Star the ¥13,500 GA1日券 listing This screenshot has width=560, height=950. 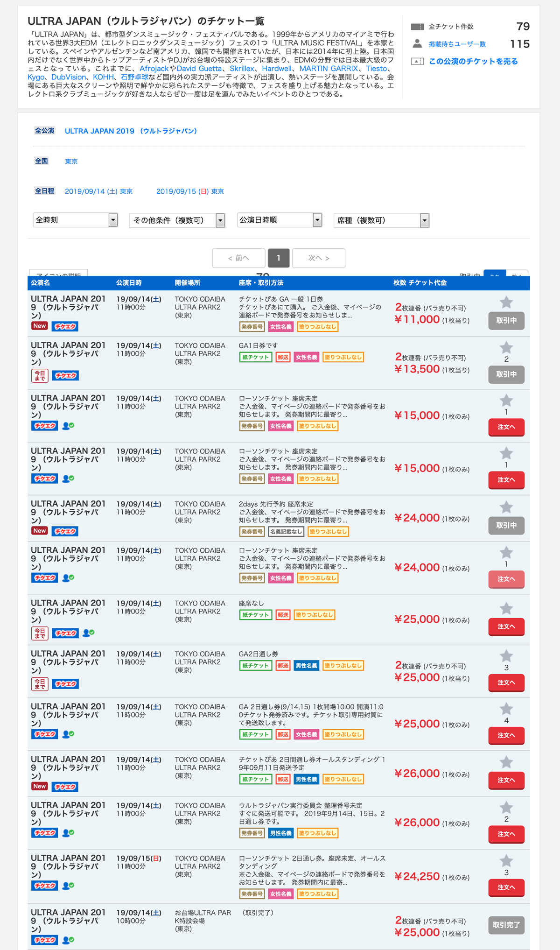[x=506, y=347]
